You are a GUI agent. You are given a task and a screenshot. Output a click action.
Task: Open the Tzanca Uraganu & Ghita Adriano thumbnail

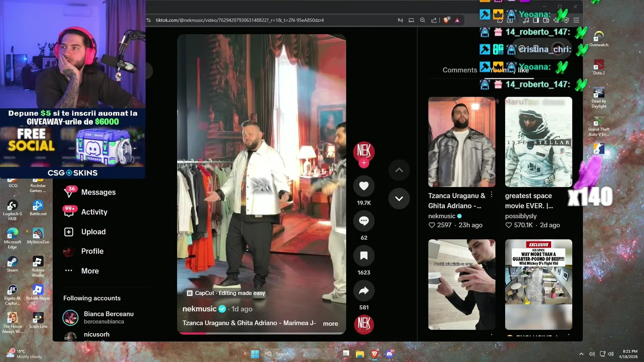461,142
